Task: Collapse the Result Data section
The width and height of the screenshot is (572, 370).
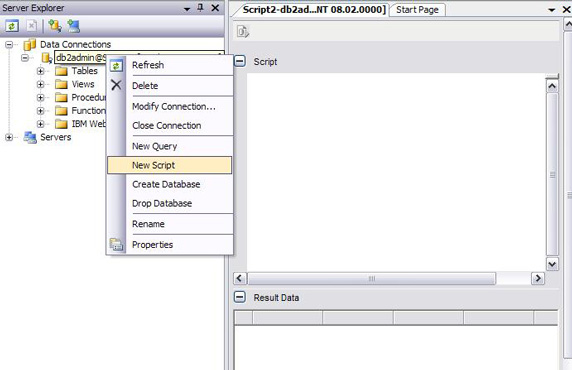Action: pyautogui.click(x=240, y=297)
